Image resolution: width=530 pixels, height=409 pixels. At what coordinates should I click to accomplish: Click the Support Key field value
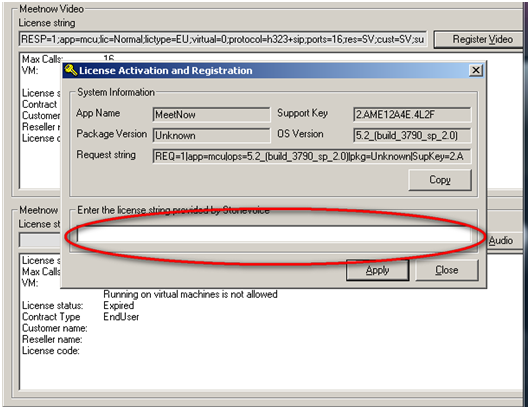point(412,115)
